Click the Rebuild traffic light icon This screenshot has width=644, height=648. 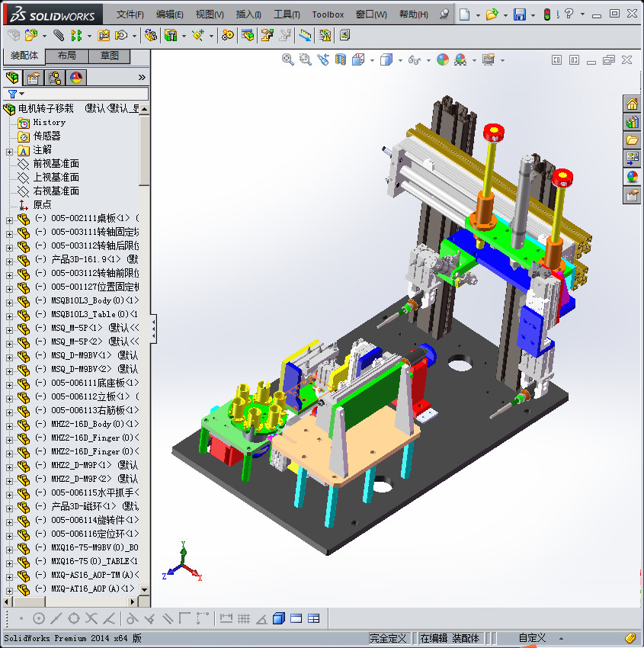(x=547, y=14)
